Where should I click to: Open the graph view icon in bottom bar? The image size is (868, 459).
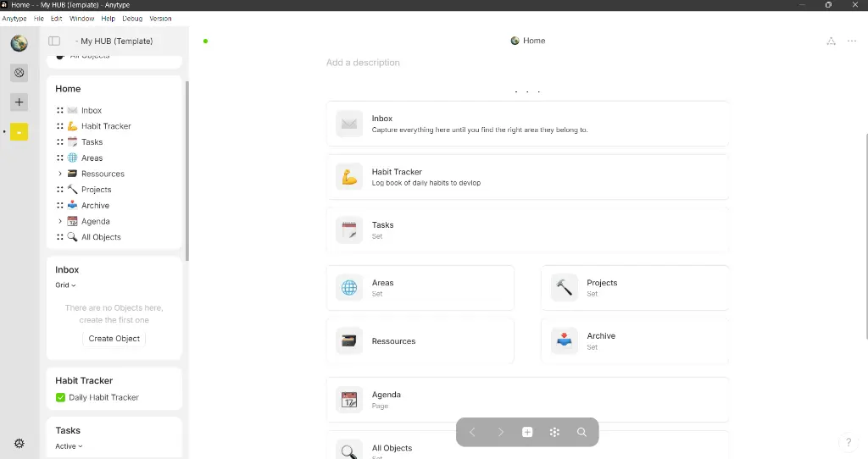pyautogui.click(x=554, y=432)
